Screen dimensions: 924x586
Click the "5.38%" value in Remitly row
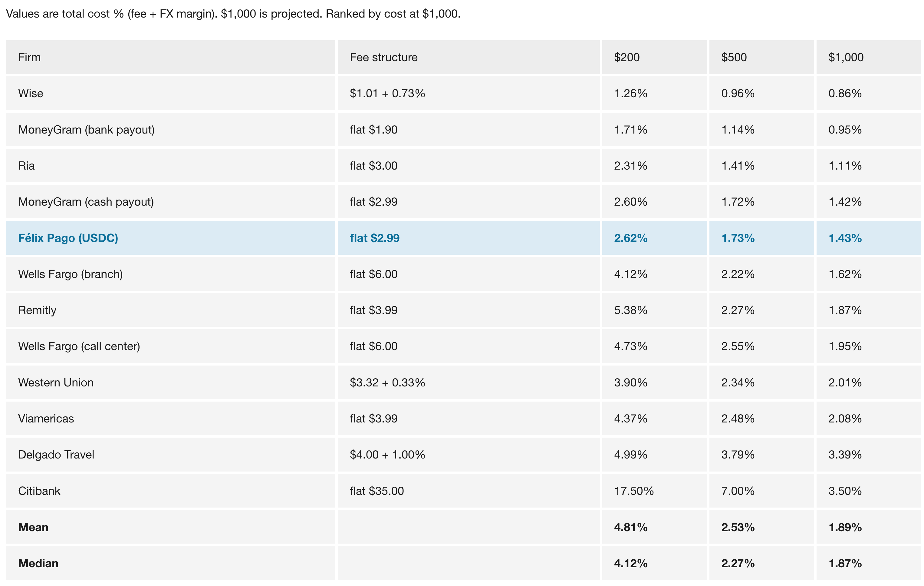pos(654,310)
